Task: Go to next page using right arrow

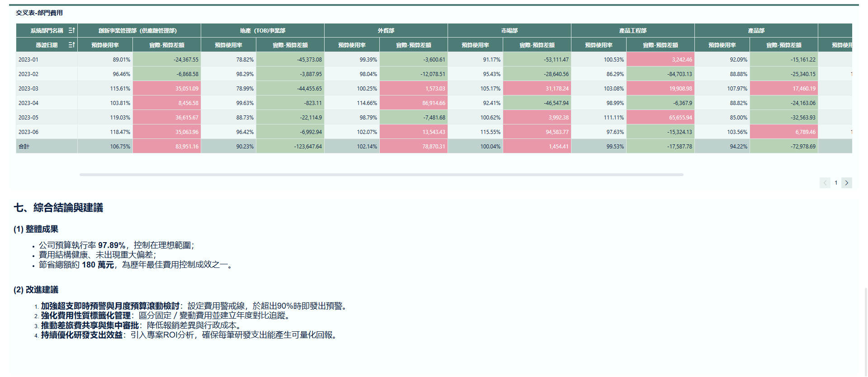Action: (x=847, y=183)
